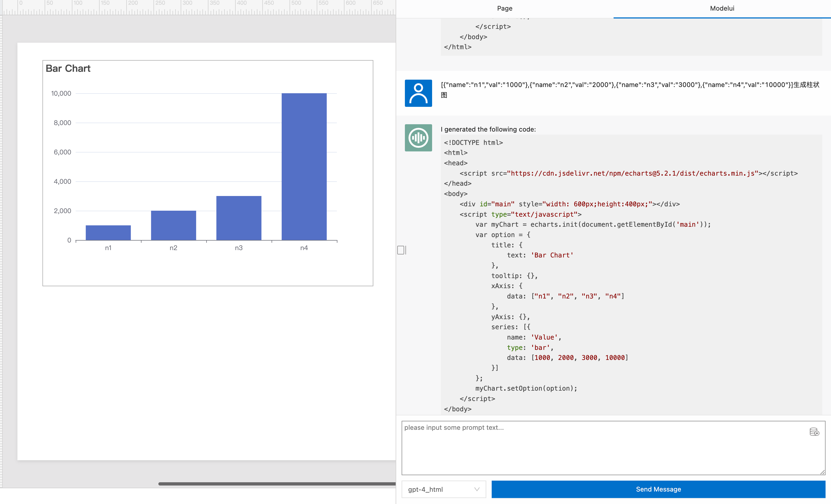
Task: Focus the prompt text input area
Action: (613, 448)
